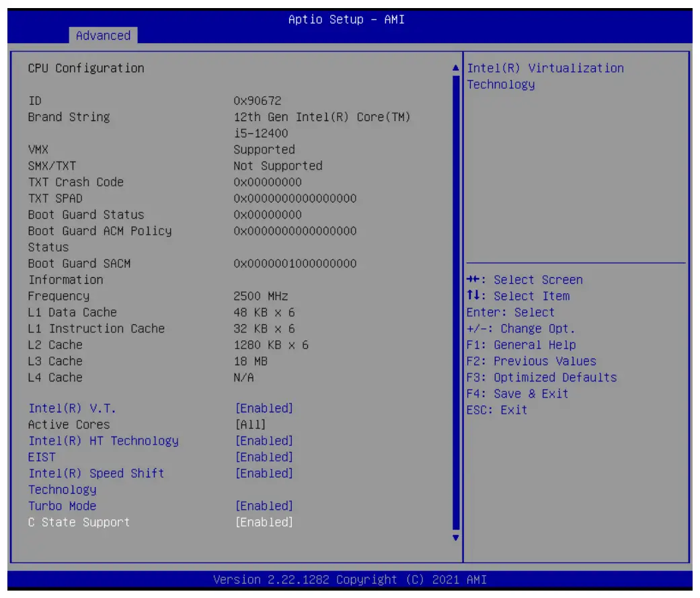Click L1 Instruction Cache 32 KB value
Viewport: 700px width, 598px height.
(264, 329)
